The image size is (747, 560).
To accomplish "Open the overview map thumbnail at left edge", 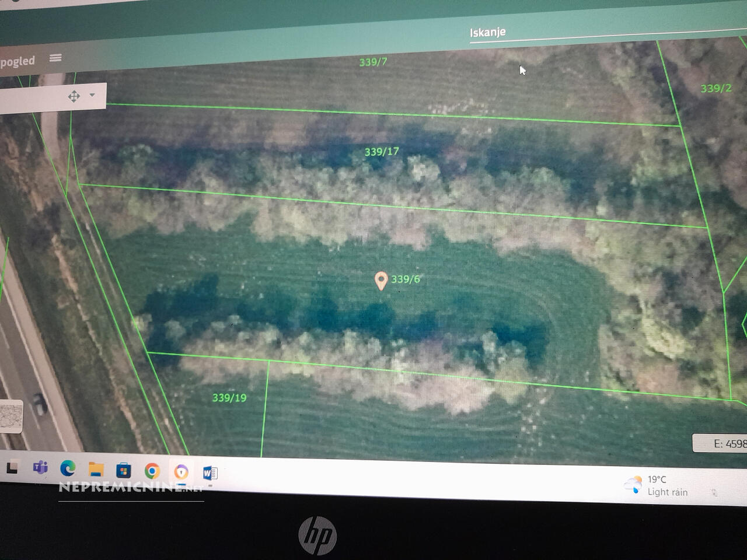I will pos(11,416).
